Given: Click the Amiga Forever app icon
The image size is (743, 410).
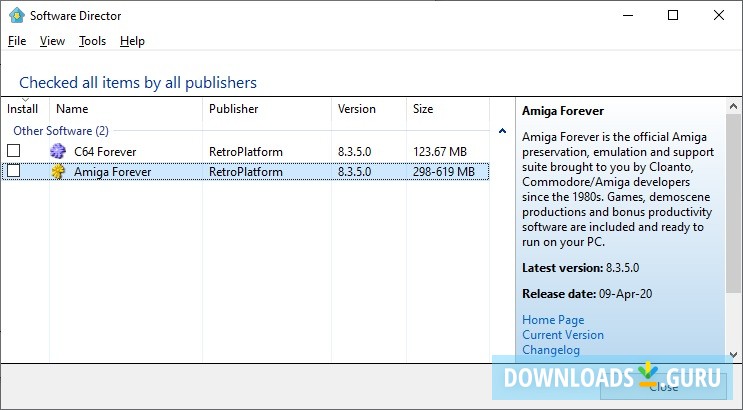Looking at the screenshot, I should (58, 171).
